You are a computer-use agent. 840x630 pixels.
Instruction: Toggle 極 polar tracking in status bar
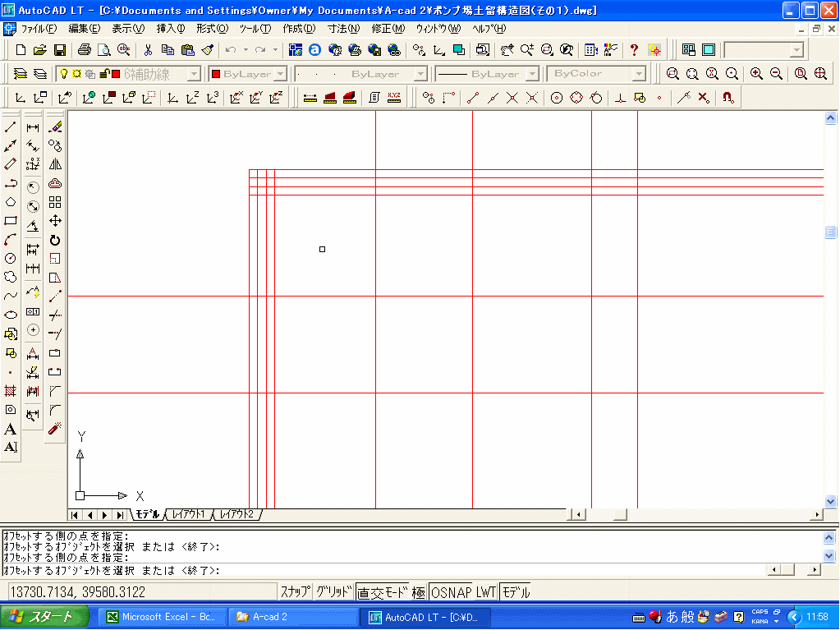[x=419, y=592]
